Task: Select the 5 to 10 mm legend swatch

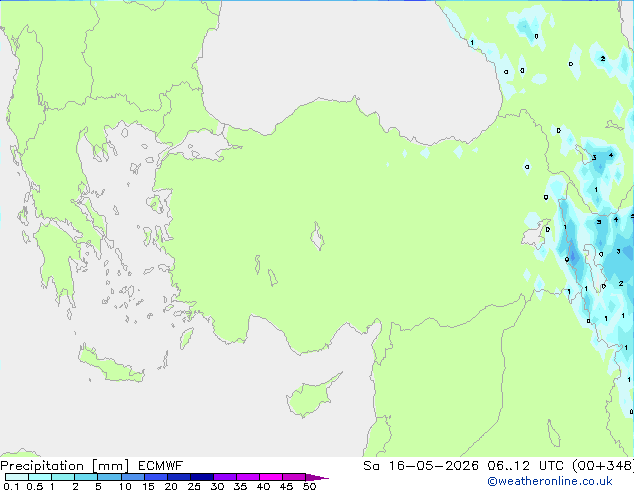Action: click(x=109, y=477)
